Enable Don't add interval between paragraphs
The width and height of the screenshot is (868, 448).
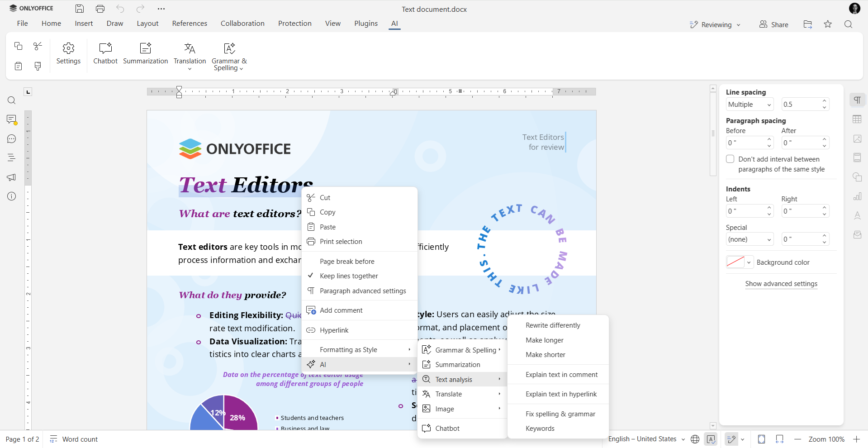(730, 159)
